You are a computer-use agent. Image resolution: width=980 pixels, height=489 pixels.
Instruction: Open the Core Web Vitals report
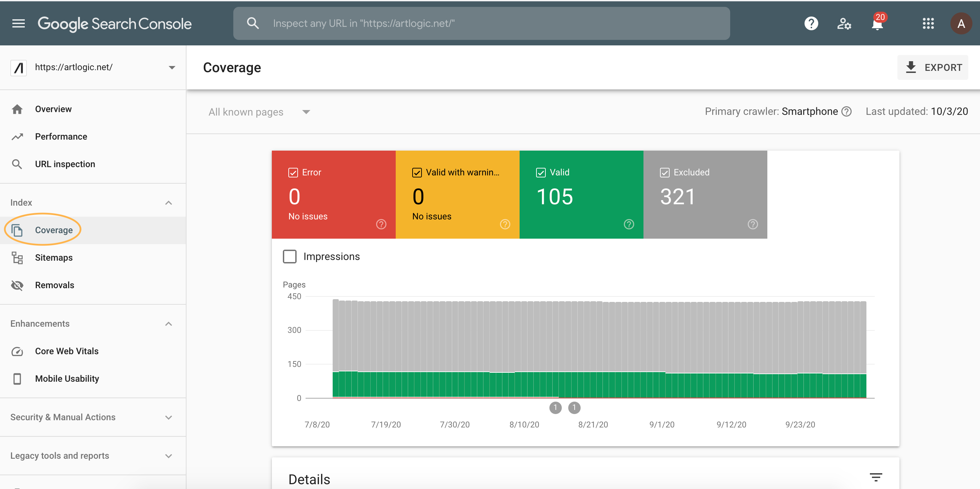point(93,351)
